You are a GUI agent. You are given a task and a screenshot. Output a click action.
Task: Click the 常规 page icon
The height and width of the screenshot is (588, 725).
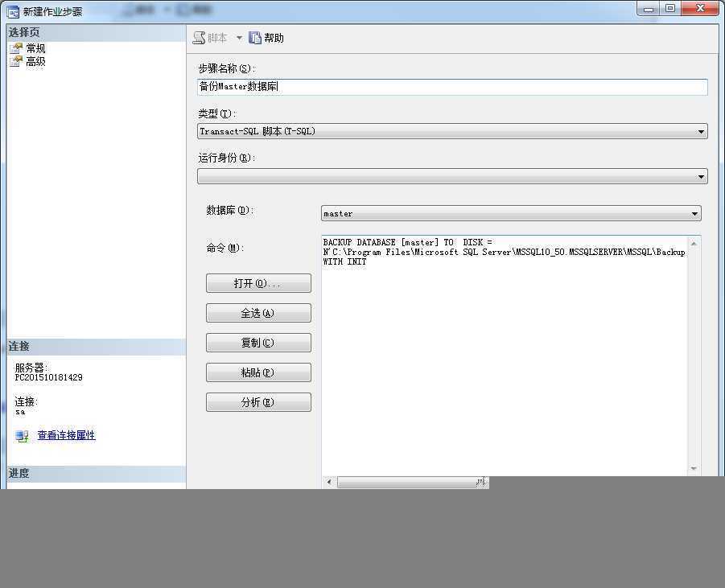(16, 48)
